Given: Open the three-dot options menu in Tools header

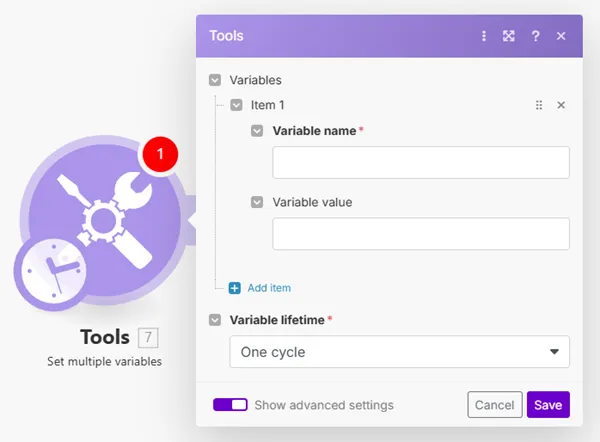Looking at the screenshot, I should [484, 36].
